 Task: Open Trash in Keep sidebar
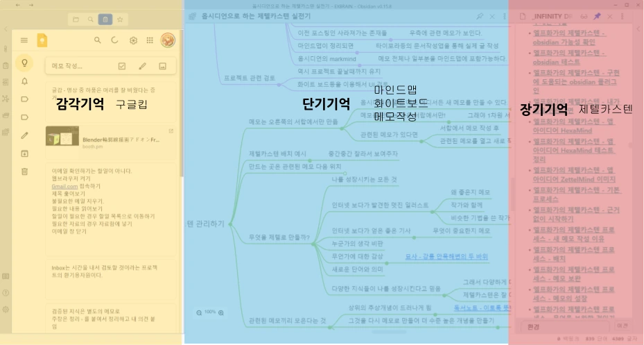click(25, 171)
